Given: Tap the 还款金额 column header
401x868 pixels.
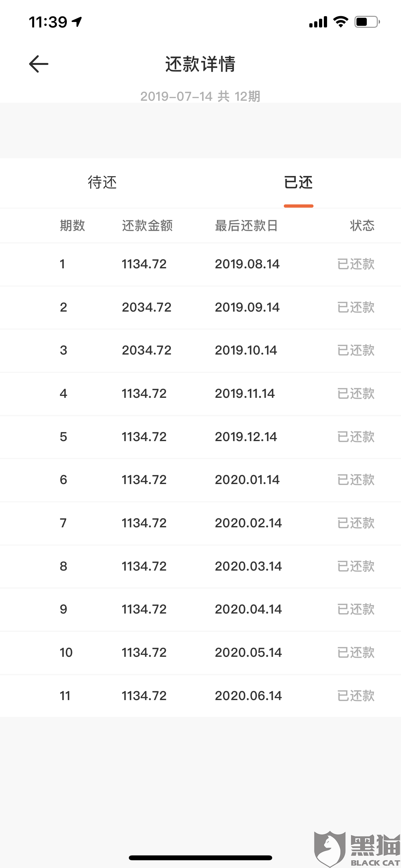Looking at the screenshot, I should [x=147, y=226].
